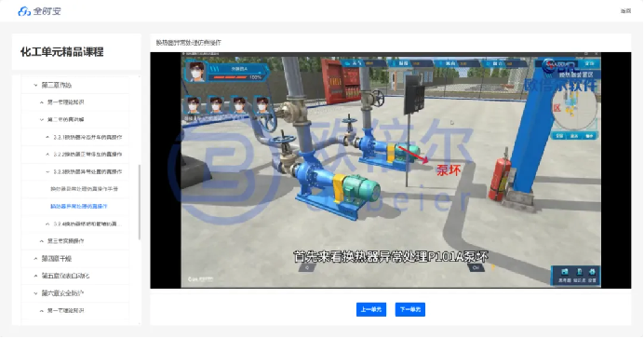644x339 pixels.
Task: Click the 化工单元精品课程 heading
Action: 62,52
